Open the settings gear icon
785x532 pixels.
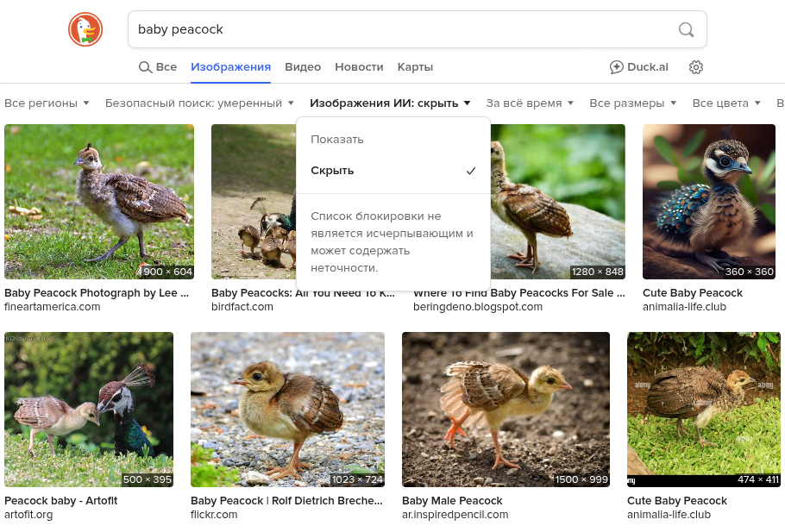(x=696, y=67)
